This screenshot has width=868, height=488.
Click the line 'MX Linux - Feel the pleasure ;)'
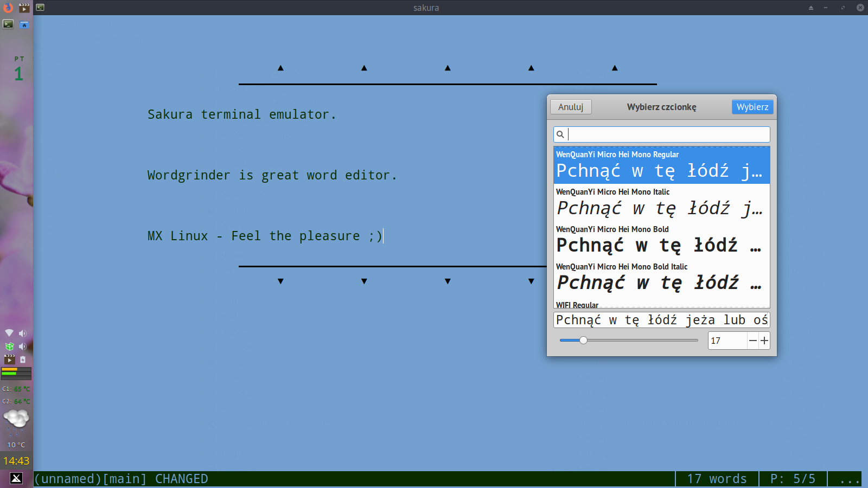pyautogui.click(x=265, y=236)
